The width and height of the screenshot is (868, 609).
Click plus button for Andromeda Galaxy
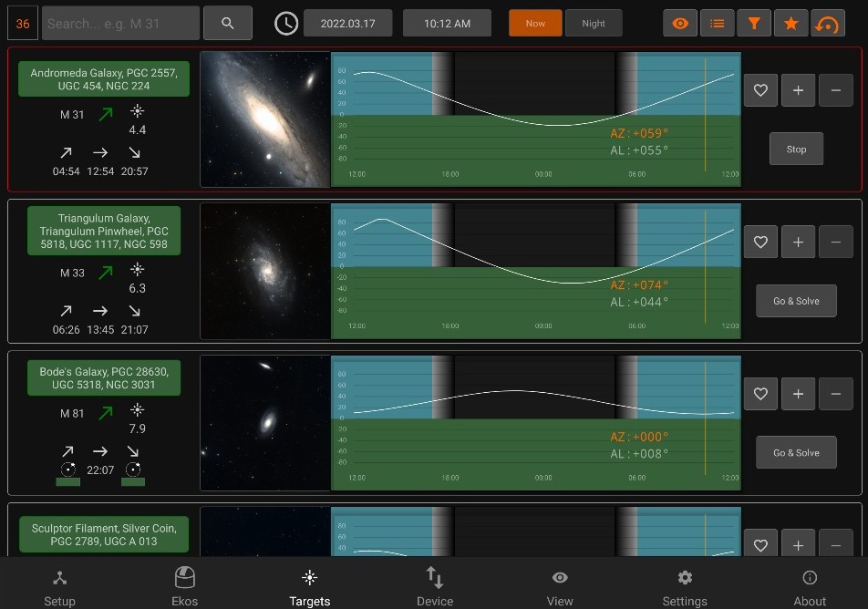click(798, 90)
